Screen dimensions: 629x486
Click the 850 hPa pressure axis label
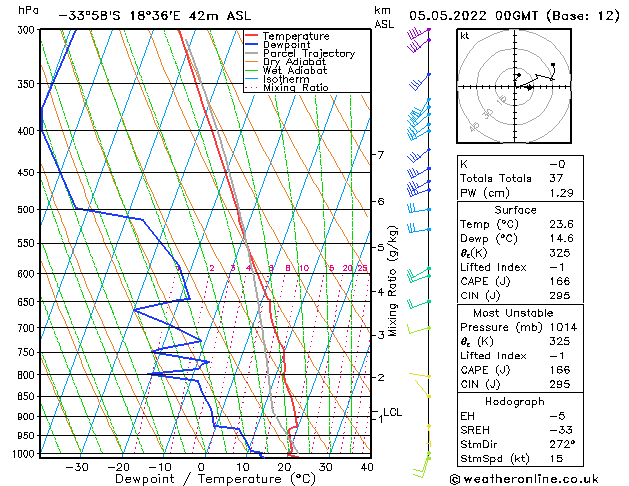pos(28,397)
